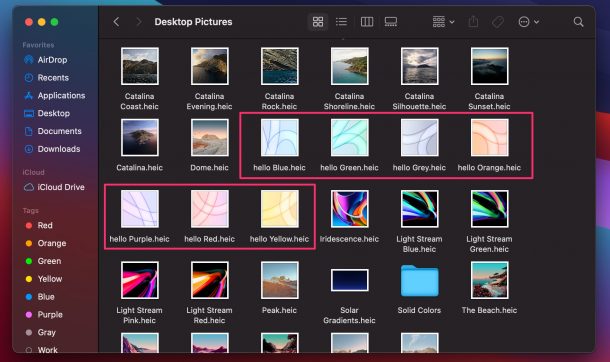Image resolution: width=610 pixels, height=362 pixels.
Task: Switch to gallery view
Action: 391,22
